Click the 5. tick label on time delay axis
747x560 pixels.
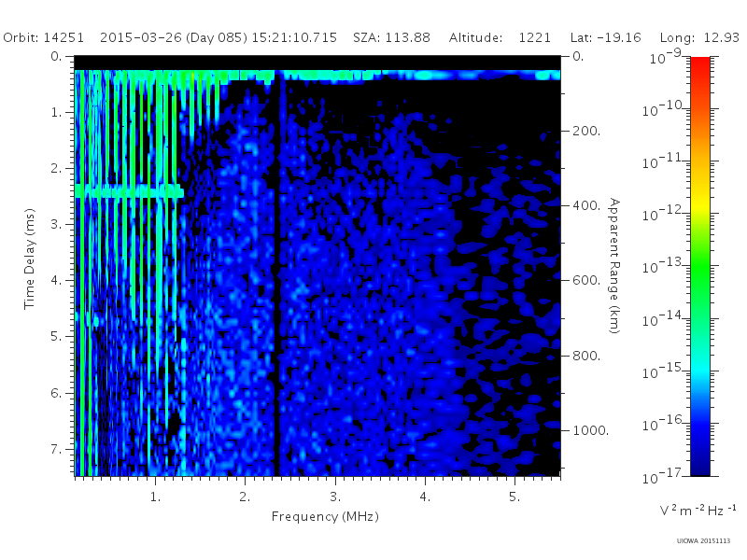point(56,336)
